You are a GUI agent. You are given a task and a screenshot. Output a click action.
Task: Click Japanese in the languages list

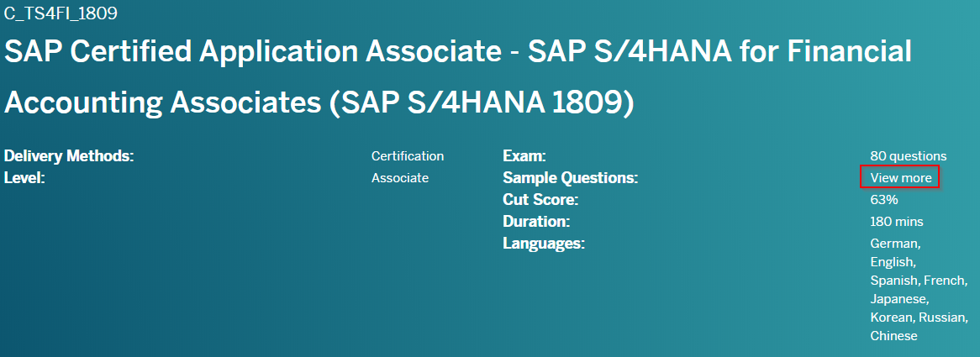(898, 299)
